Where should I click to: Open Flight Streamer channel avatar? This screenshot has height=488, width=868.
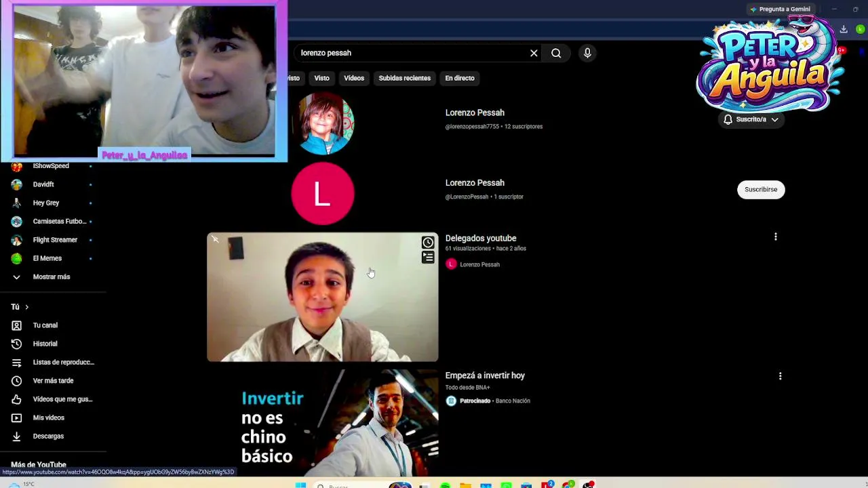[x=17, y=240]
